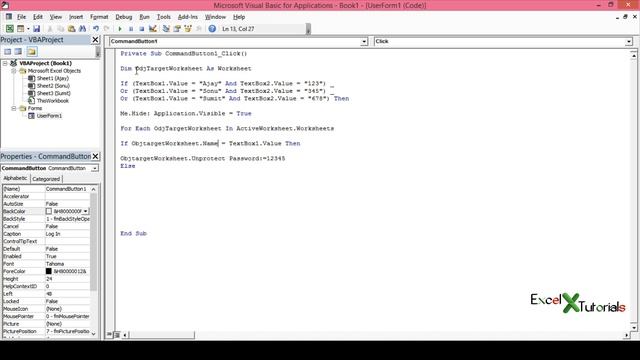Click the BackColor color swatch
Image resolution: width=640 pixels, height=360 pixels.
click(x=49, y=211)
